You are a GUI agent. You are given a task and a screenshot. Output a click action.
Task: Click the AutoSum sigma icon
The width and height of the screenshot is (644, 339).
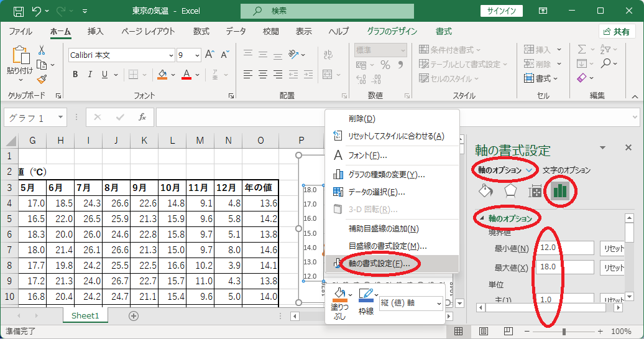click(x=582, y=49)
